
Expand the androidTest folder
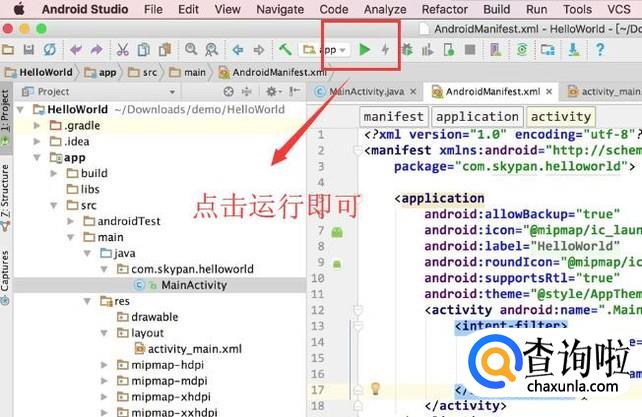(70, 222)
